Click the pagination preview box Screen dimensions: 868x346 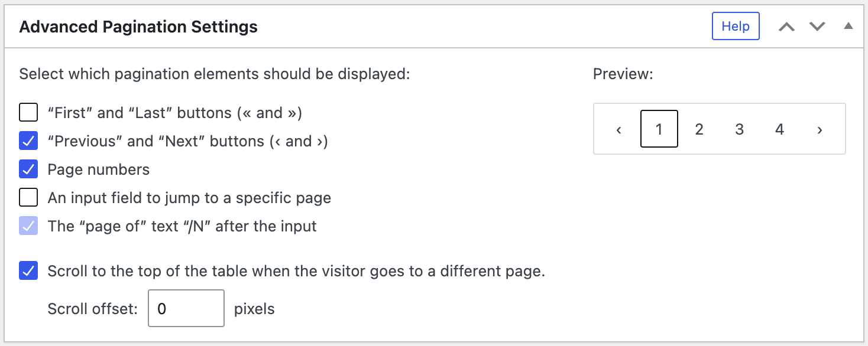(x=719, y=129)
